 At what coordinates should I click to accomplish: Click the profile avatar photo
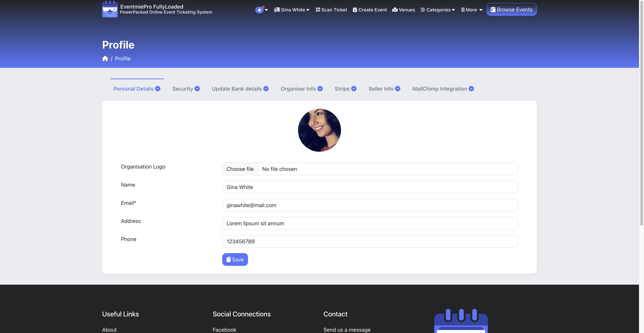click(319, 130)
